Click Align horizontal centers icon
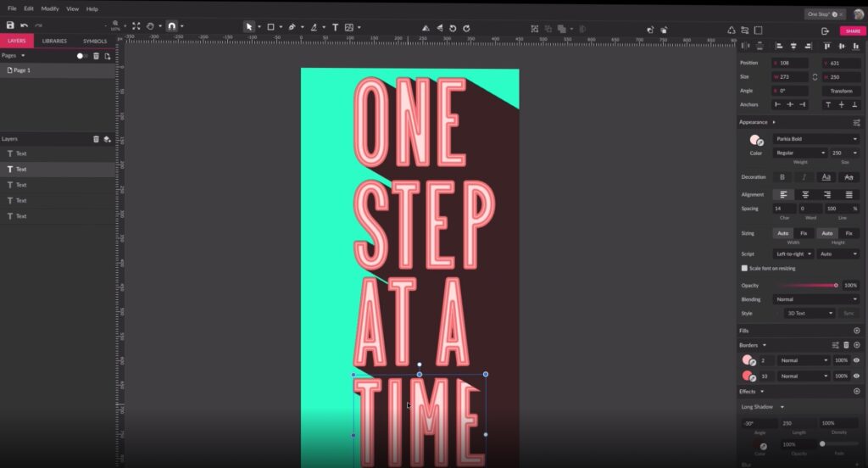Image resolution: width=868 pixels, height=468 pixels. coord(793,46)
